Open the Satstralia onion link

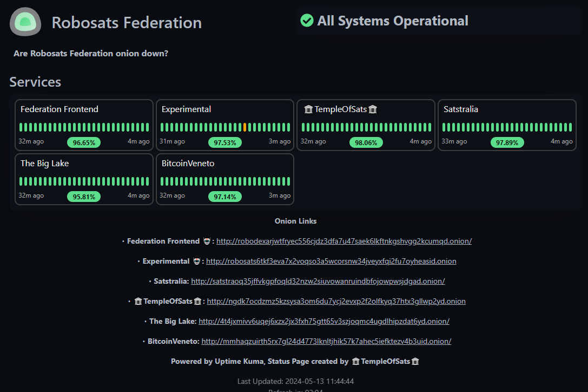(x=318, y=281)
